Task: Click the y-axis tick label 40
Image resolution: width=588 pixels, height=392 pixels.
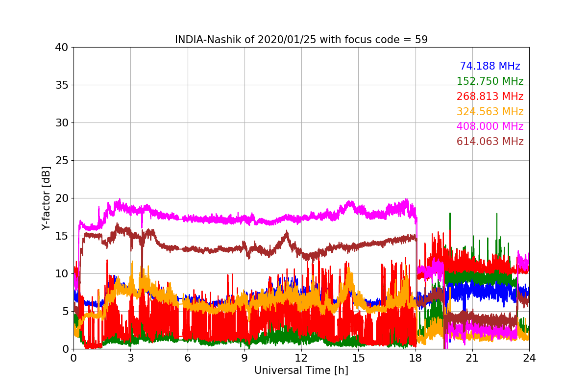Action: 62,48
